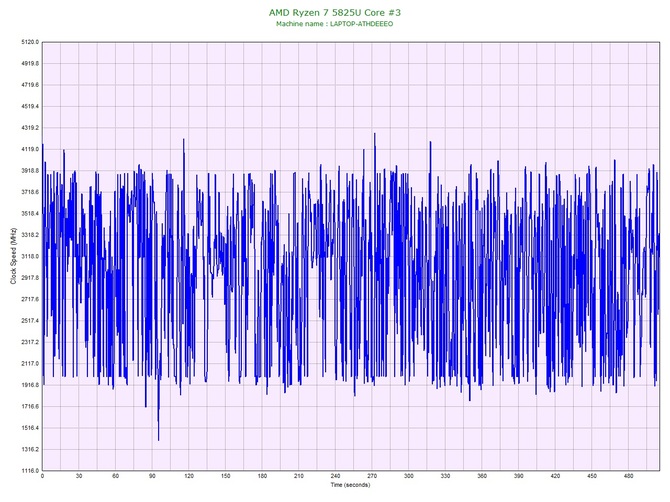This screenshot has height=502, width=670.
Task: Click the 3518.4 y-axis value
Action: tap(30, 213)
